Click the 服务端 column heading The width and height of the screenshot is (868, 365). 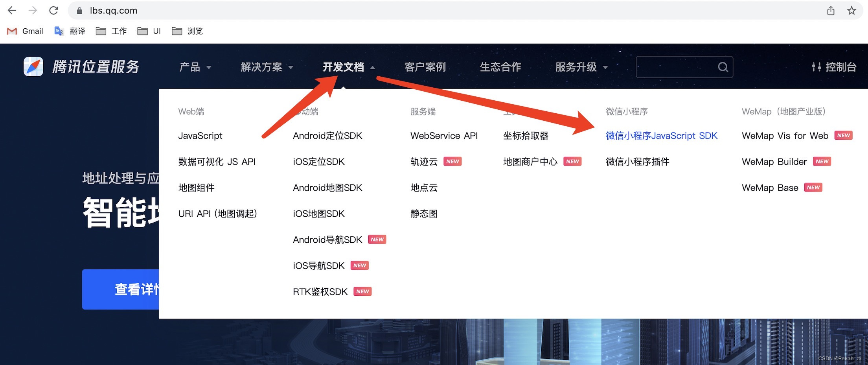423,111
